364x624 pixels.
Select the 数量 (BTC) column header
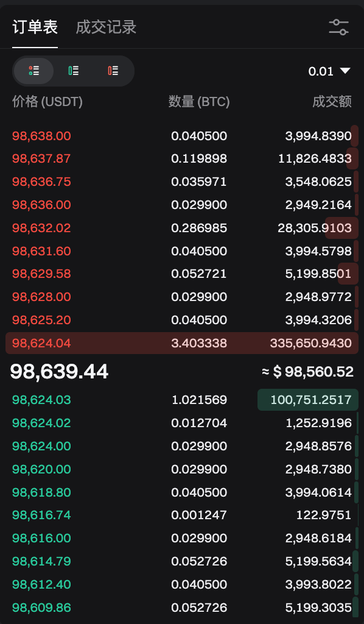pyautogui.click(x=199, y=102)
